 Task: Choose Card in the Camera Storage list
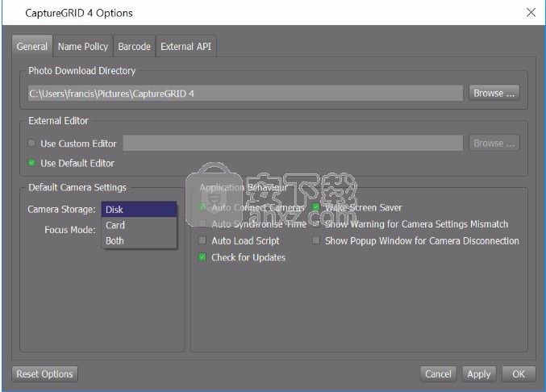point(140,225)
